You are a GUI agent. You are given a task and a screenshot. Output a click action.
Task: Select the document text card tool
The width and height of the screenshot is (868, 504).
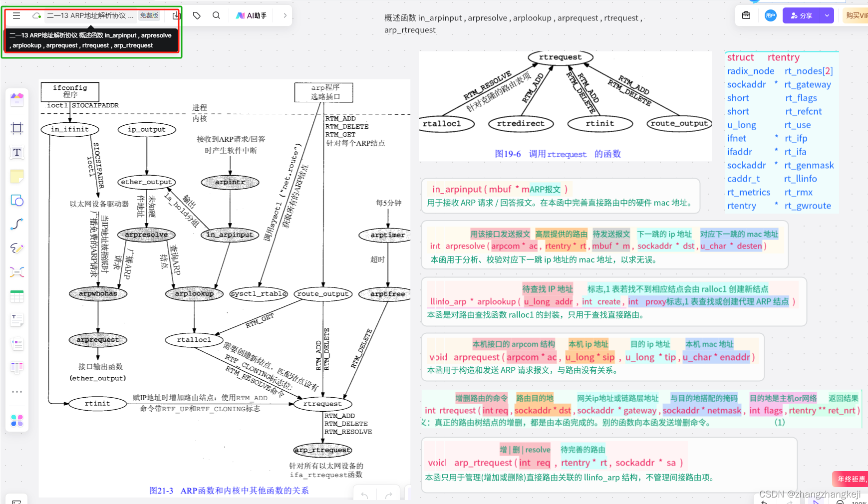[17, 320]
